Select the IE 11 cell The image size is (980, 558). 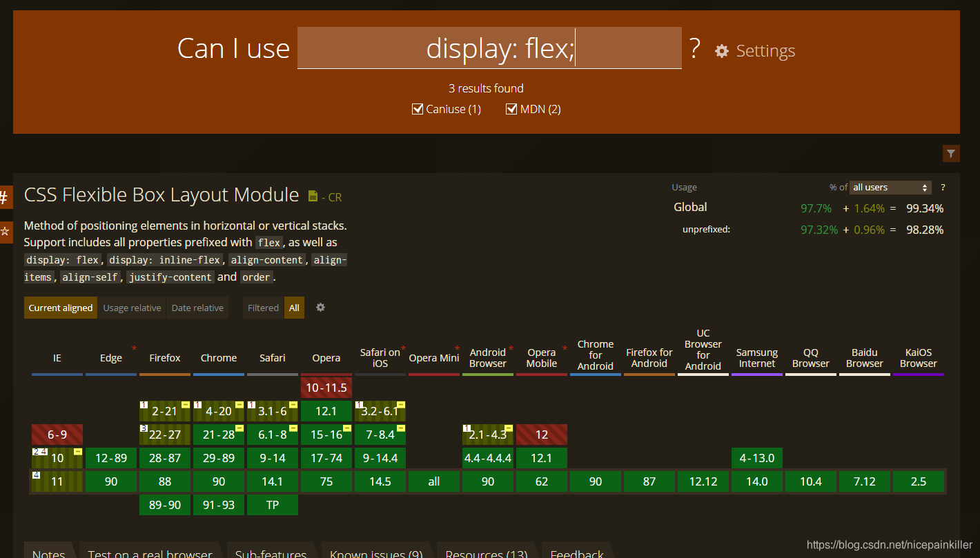click(x=57, y=481)
